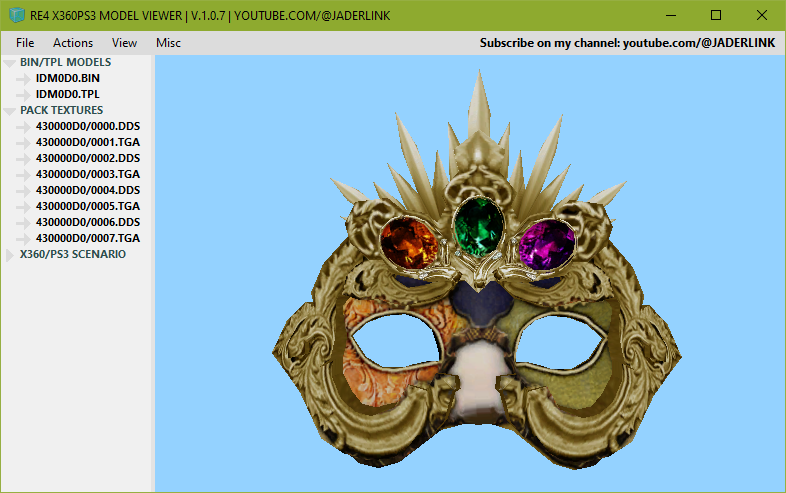The width and height of the screenshot is (786, 493).
Task: Click the arrow icon beside IDM0D0.BIN
Action: click(x=24, y=79)
